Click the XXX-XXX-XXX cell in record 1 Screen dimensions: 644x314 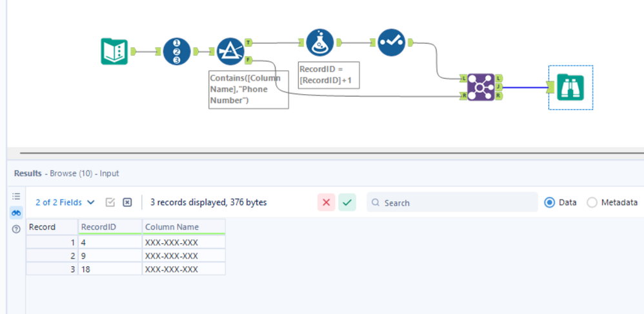(x=184, y=242)
